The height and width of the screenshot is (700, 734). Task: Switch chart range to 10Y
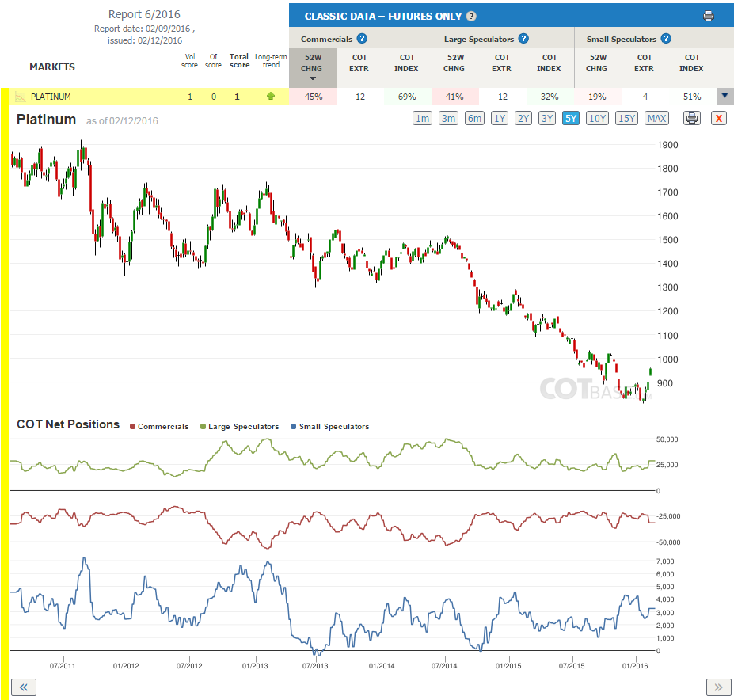click(597, 118)
